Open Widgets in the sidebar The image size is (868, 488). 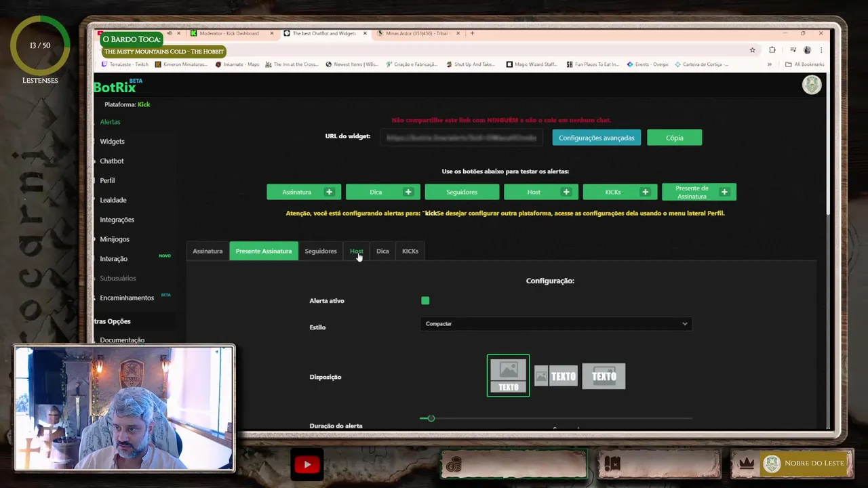[112, 142]
